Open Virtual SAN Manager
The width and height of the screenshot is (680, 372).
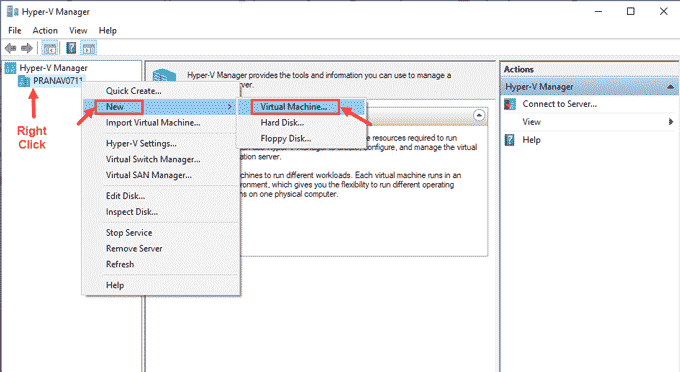click(x=160, y=175)
